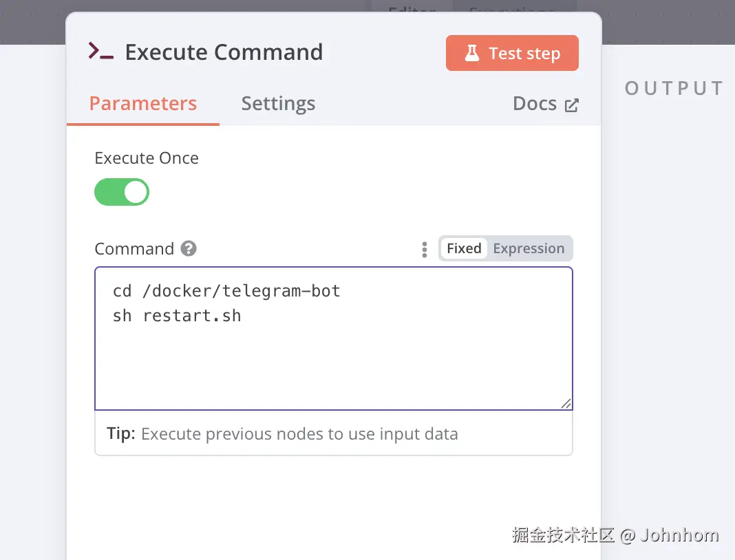The height and width of the screenshot is (560, 735).
Task: Click the OUTPUT panel heading
Action: coord(674,89)
